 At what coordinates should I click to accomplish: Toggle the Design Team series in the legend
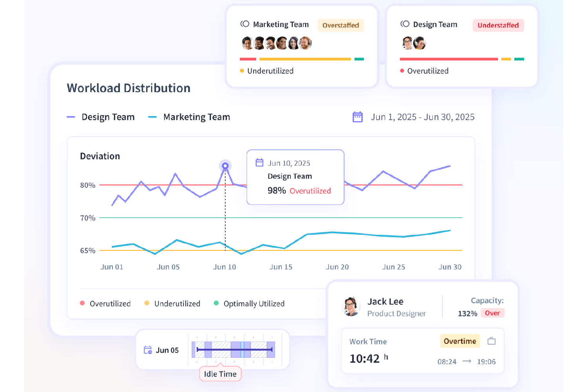pyautogui.click(x=101, y=117)
